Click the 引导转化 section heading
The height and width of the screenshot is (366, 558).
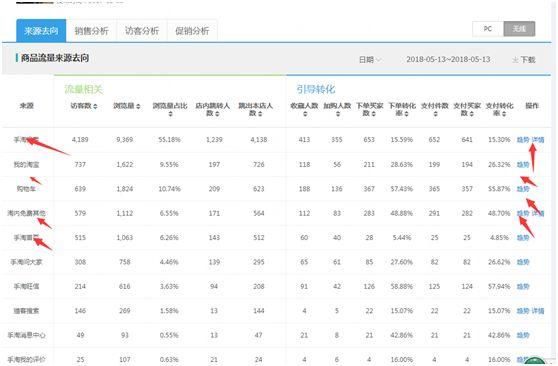316,89
